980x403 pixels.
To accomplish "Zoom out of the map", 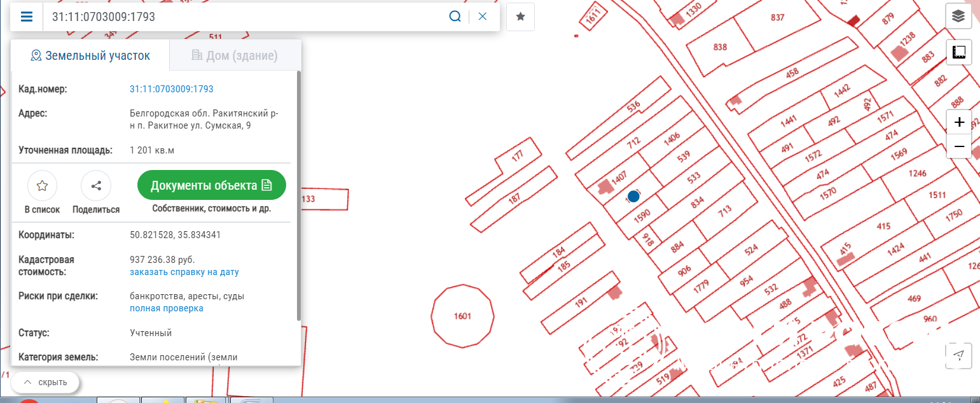I will [959, 147].
